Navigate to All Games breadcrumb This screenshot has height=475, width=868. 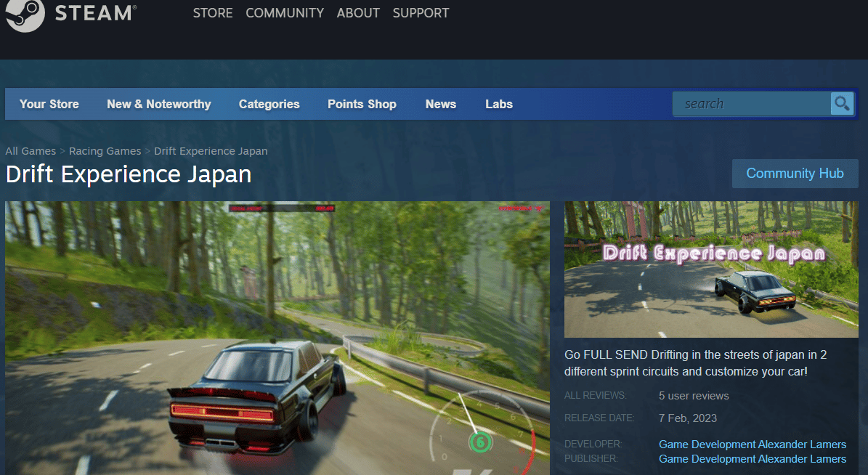(x=31, y=150)
